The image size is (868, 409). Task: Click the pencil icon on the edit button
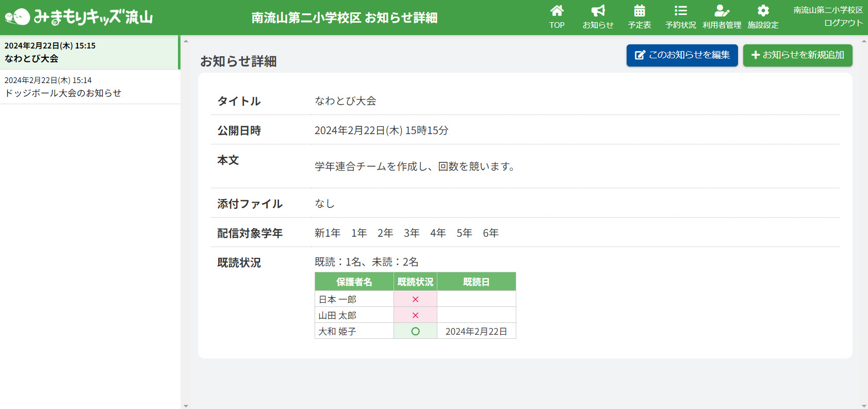tap(640, 55)
